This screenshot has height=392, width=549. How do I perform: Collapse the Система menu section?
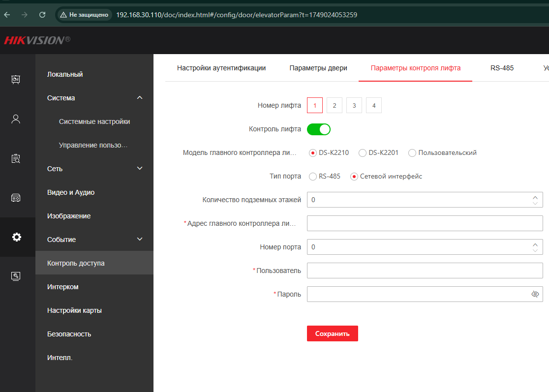pos(140,98)
